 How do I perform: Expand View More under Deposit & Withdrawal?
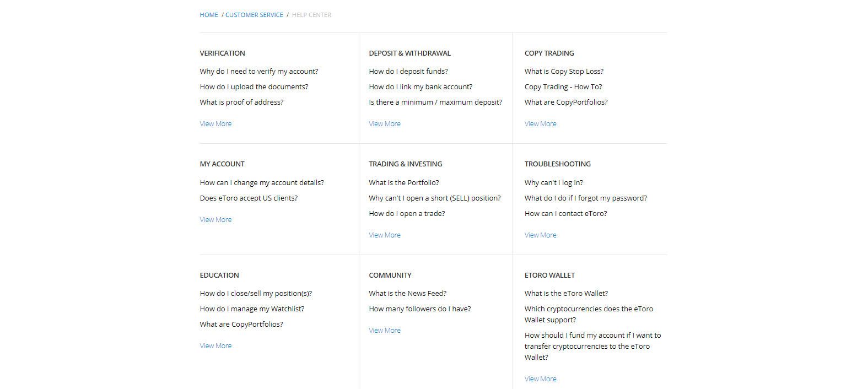coord(385,124)
